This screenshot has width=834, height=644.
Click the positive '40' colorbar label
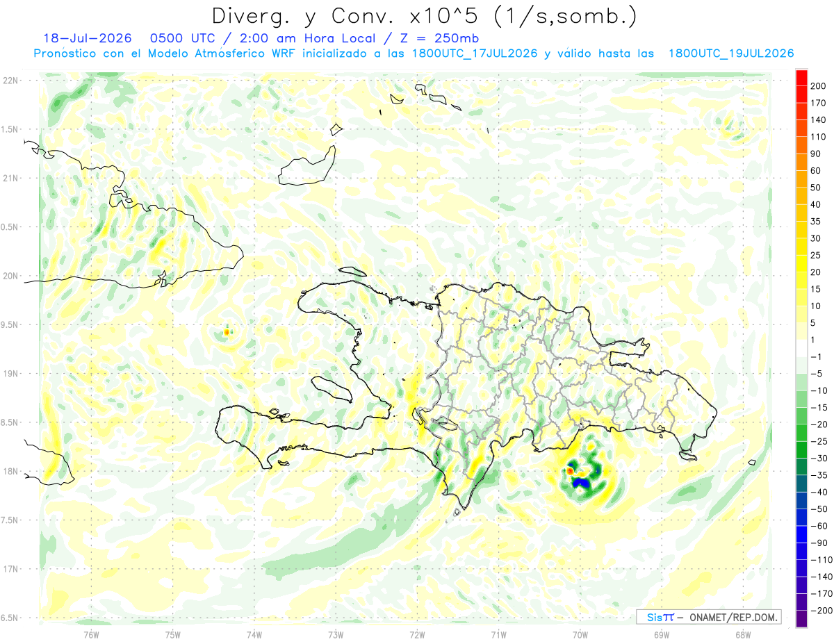[x=816, y=204]
